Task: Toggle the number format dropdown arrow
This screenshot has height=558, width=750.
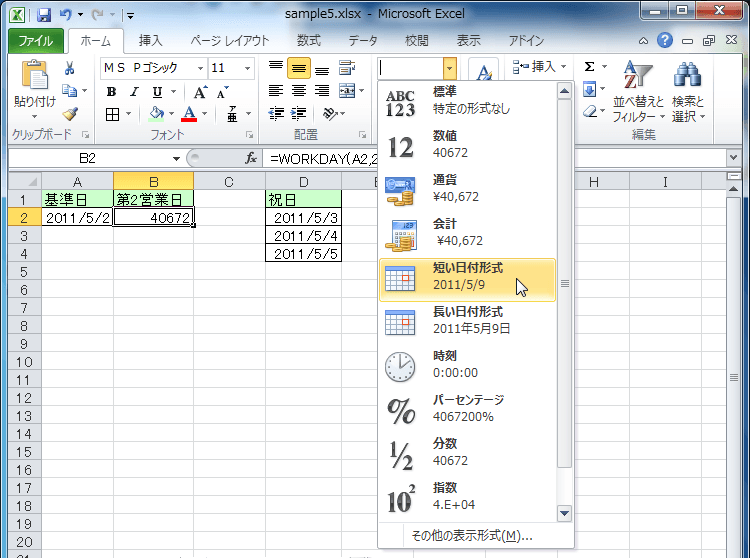Action: [449, 68]
